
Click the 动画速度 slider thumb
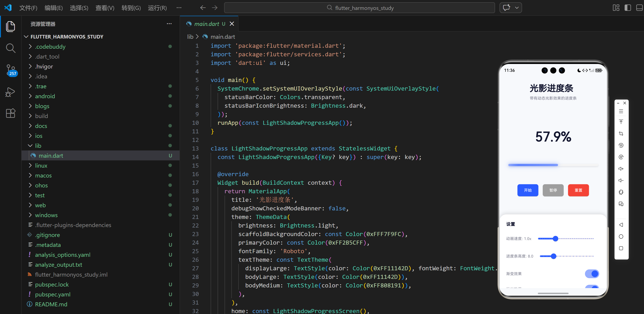(555, 239)
